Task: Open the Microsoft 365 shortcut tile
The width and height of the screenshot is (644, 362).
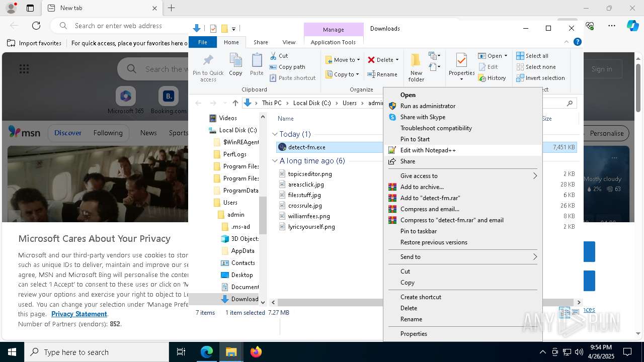Action: [126, 101]
